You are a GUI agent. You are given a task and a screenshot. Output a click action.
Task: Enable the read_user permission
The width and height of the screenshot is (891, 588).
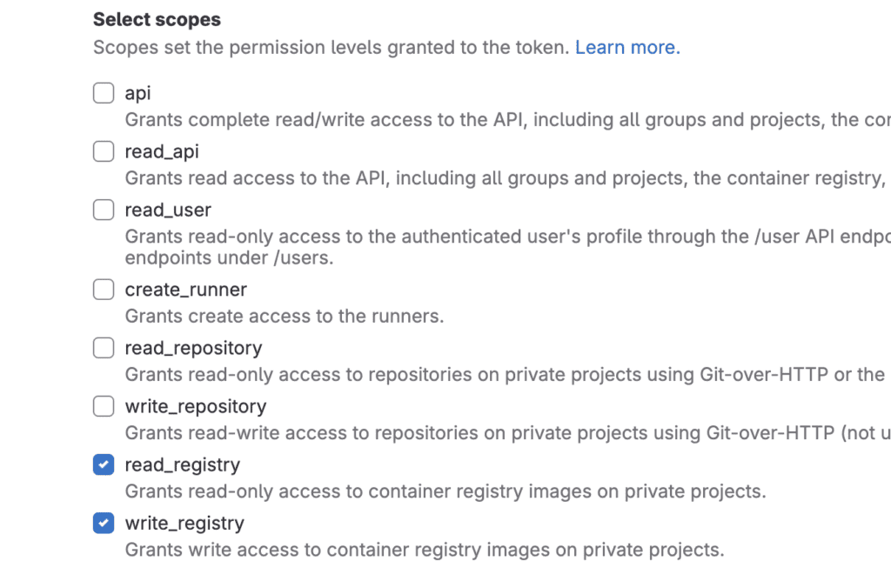(x=103, y=210)
